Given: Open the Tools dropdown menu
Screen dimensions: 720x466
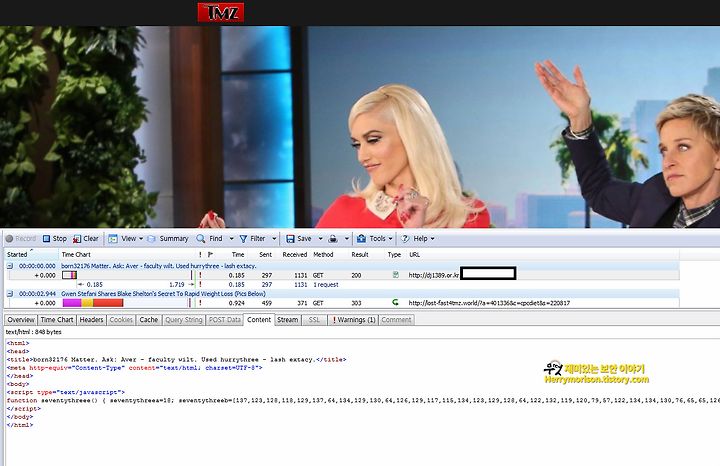Looking at the screenshot, I should click(375, 239).
